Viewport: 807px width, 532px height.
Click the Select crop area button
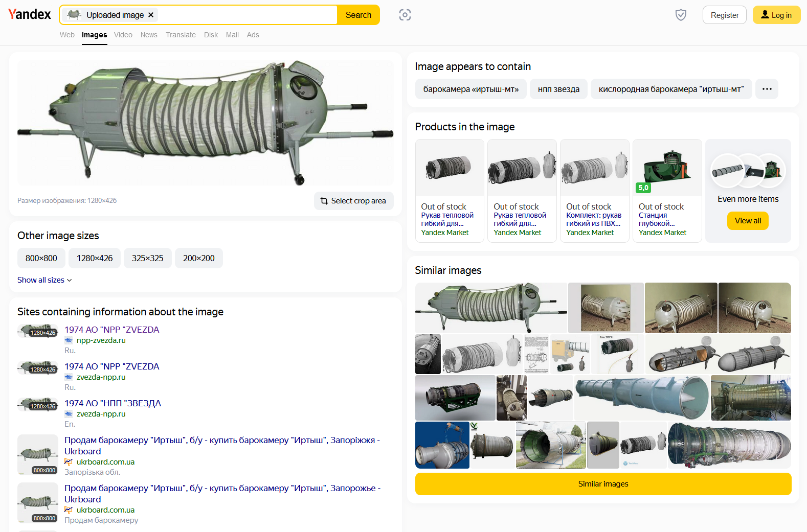[x=353, y=201]
